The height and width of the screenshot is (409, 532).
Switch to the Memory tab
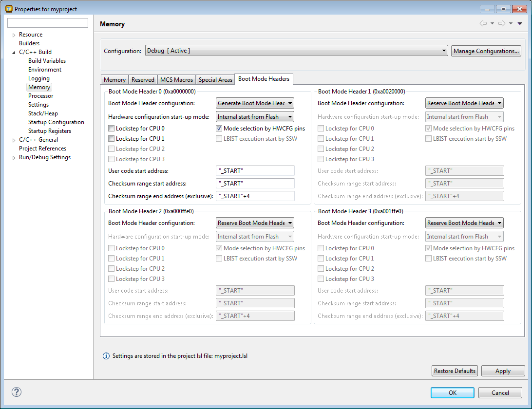click(x=114, y=80)
